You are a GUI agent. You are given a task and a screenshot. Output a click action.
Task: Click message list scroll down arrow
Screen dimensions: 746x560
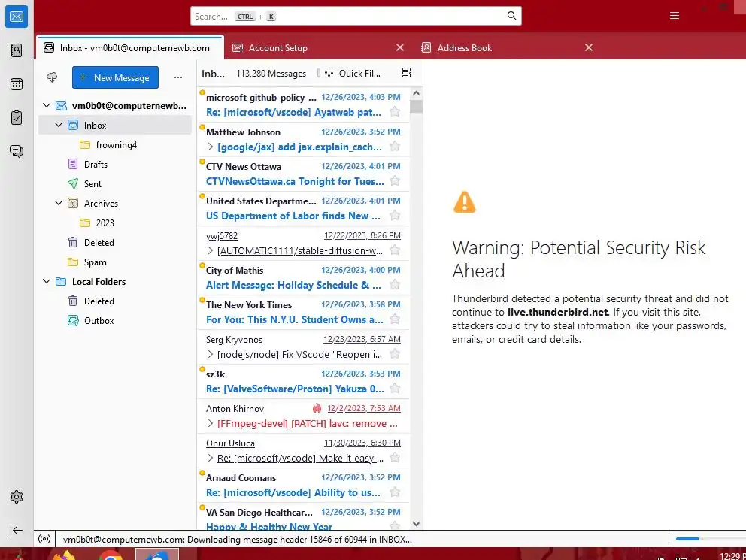click(x=417, y=524)
